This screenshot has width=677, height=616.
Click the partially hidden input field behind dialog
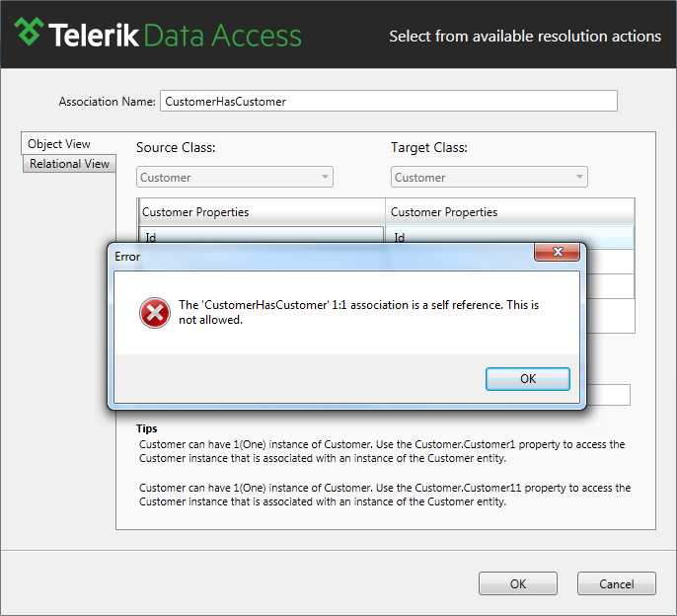[608, 395]
